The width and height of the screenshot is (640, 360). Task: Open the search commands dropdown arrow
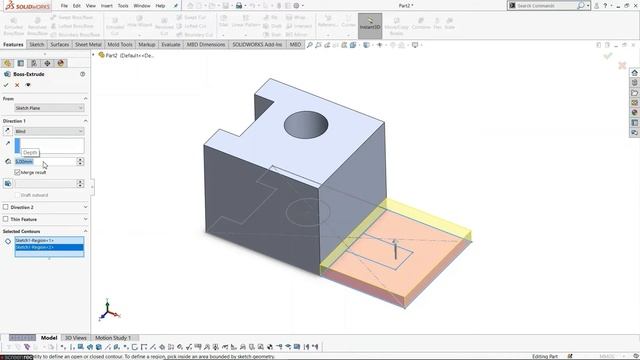[x=588, y=6]
